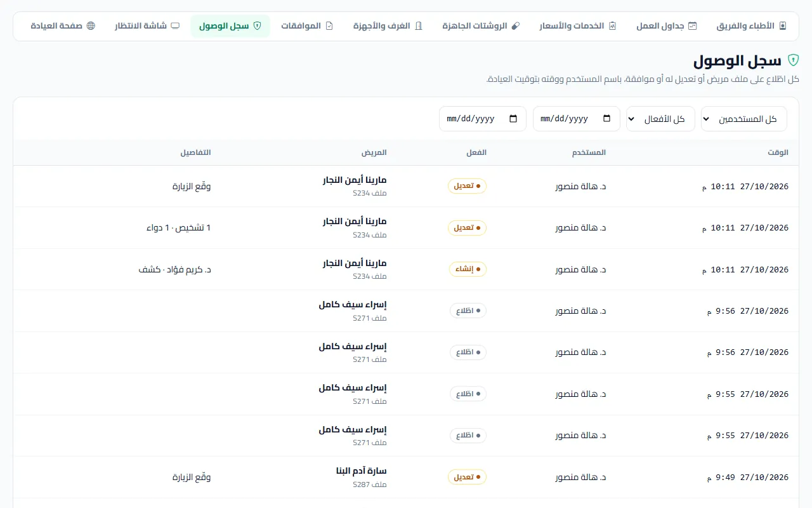The height and width of the screenshot is (508, 812).
Task: Open calendar picker of first date field
Action: pos(606,119)
